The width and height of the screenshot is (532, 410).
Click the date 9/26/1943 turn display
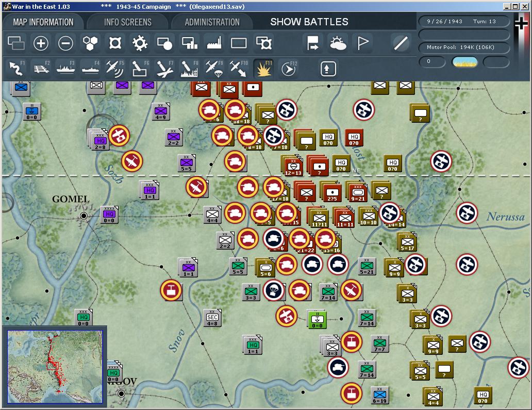point(464,21)
